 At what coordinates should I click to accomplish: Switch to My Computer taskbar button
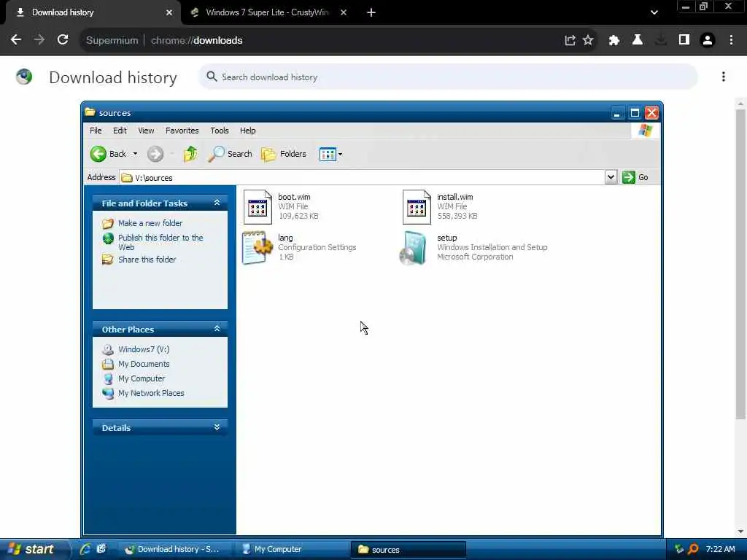(292, 549)
